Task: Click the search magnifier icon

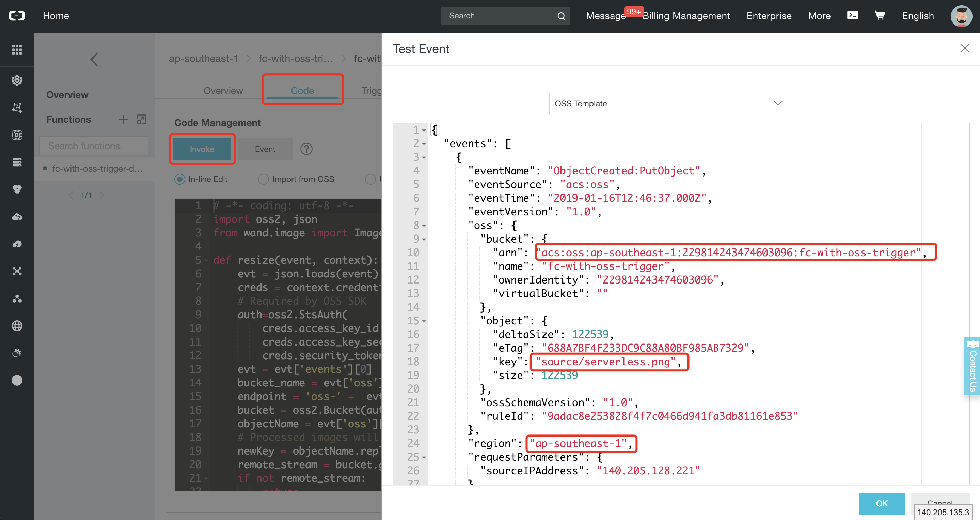Action: point(561,16)
